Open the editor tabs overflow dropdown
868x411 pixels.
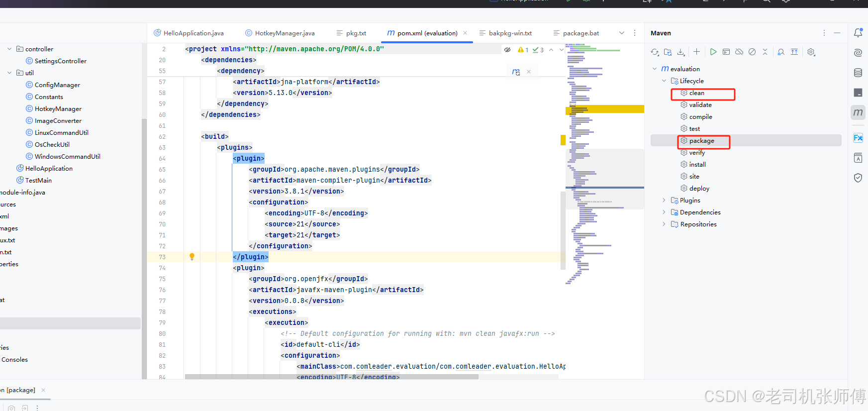[622, 33]
